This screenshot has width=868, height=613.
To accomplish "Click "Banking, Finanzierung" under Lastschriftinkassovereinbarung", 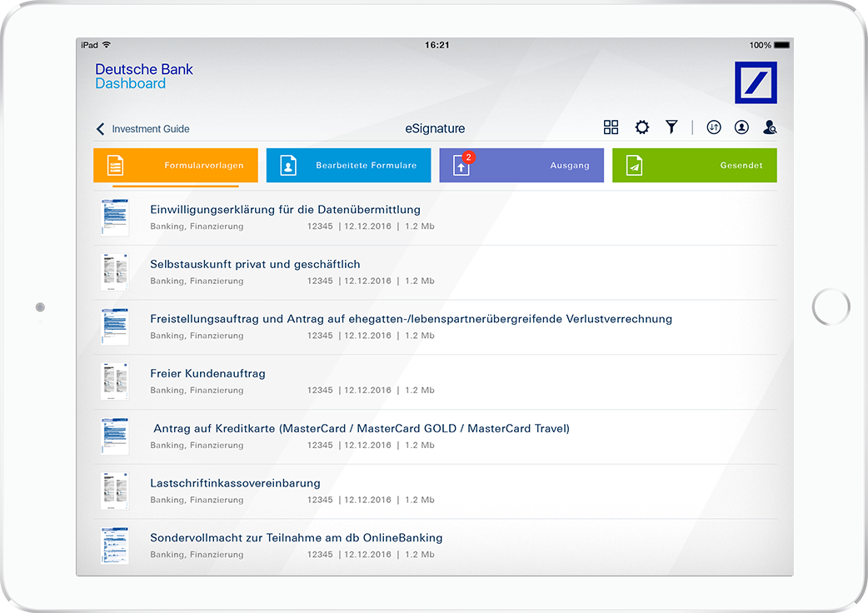I will (197, 500).
